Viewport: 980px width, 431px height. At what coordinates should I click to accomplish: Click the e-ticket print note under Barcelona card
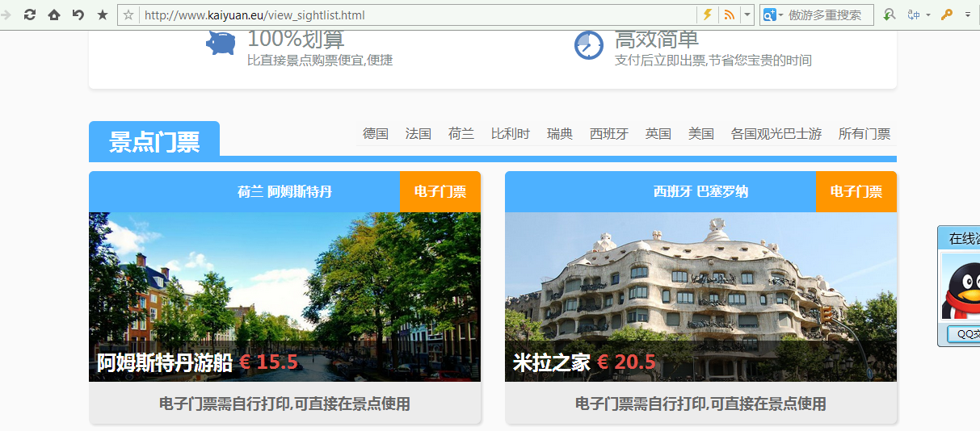point(700,404)
